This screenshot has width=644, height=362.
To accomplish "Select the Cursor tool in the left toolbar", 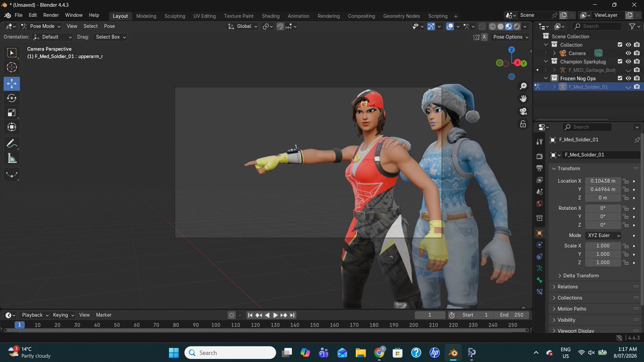I will (x=12, y=68).
